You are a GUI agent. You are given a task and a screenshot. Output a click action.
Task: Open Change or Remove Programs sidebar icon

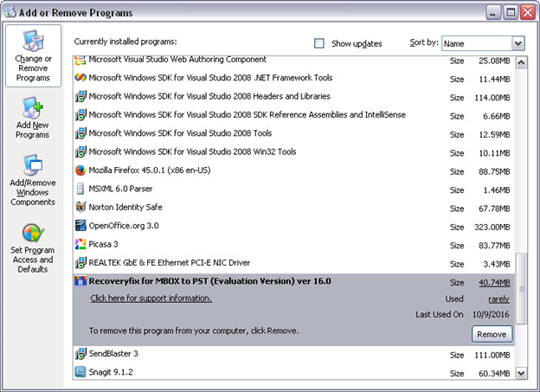[x=33, y=41]
